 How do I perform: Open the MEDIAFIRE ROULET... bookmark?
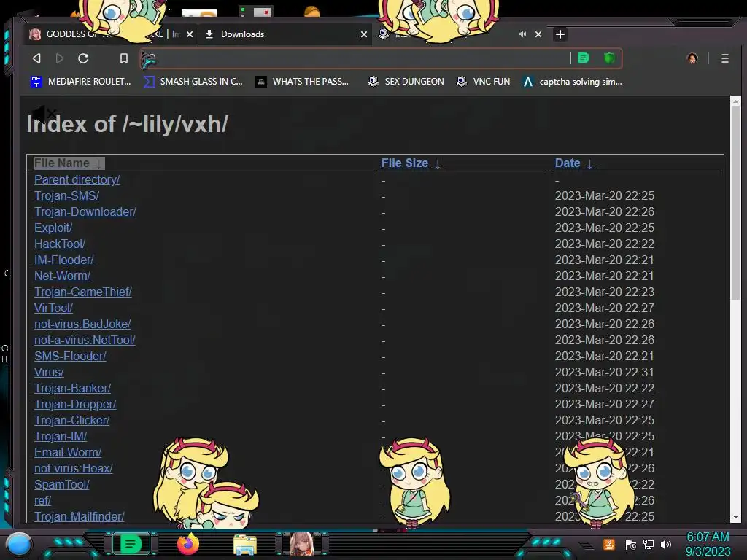click(80, 82)
